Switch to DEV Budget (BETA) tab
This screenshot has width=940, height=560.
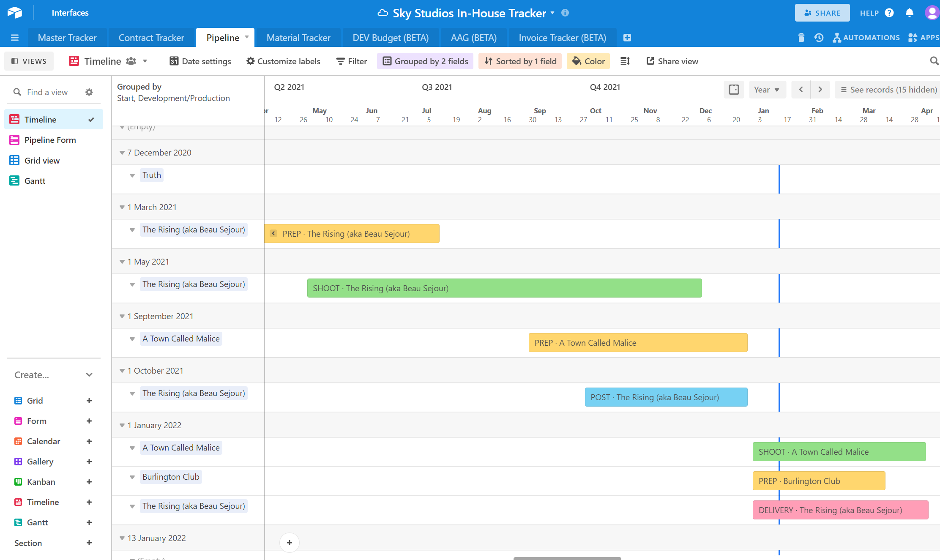click(x=391, y=38)
